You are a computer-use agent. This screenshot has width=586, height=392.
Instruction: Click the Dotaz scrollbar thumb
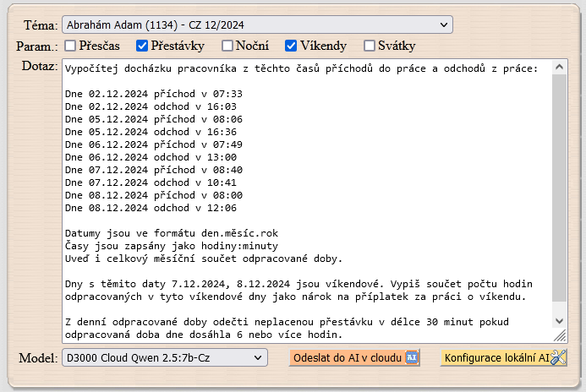click(560, 188)
